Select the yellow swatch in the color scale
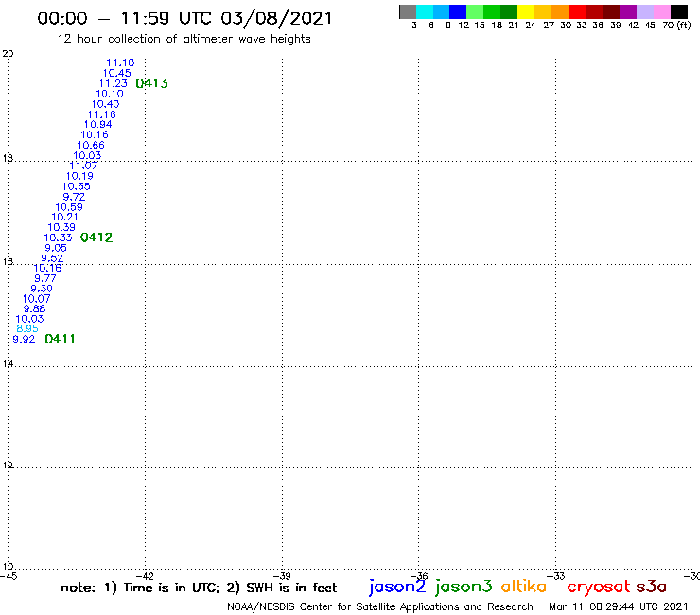Screen dimensions: 700x615 point(526,11)
